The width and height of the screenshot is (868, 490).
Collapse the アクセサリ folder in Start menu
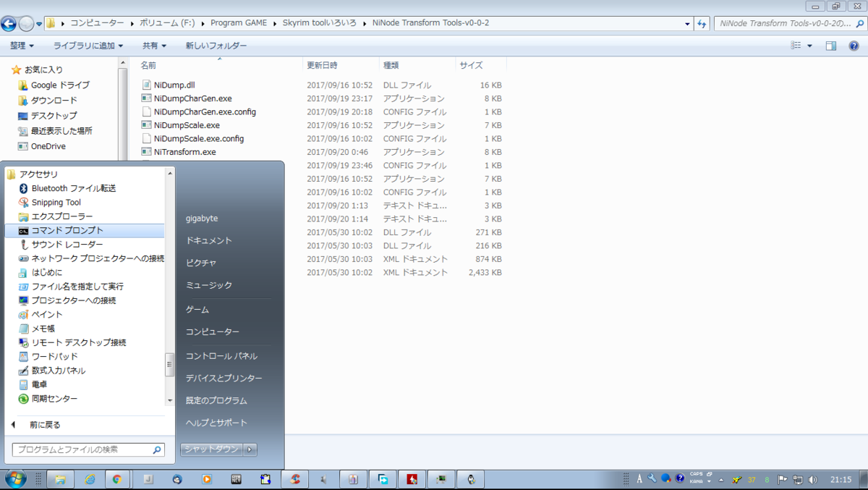coord(33,174)
